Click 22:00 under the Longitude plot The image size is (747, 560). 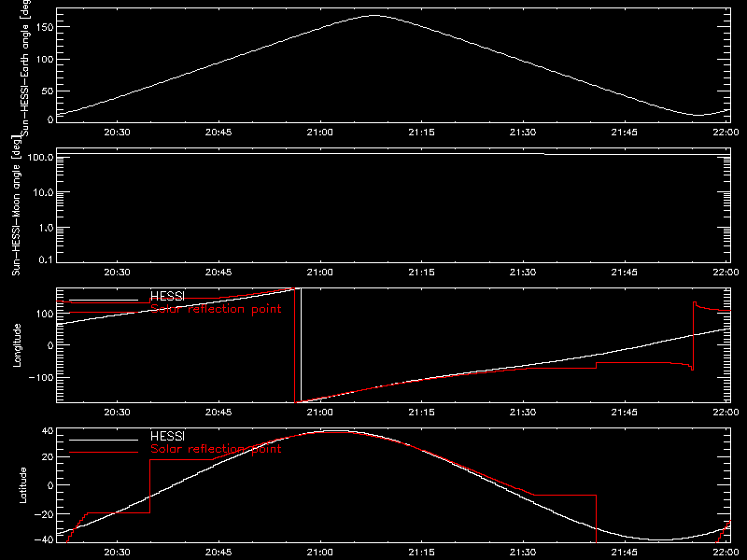[x=726, y=412]
